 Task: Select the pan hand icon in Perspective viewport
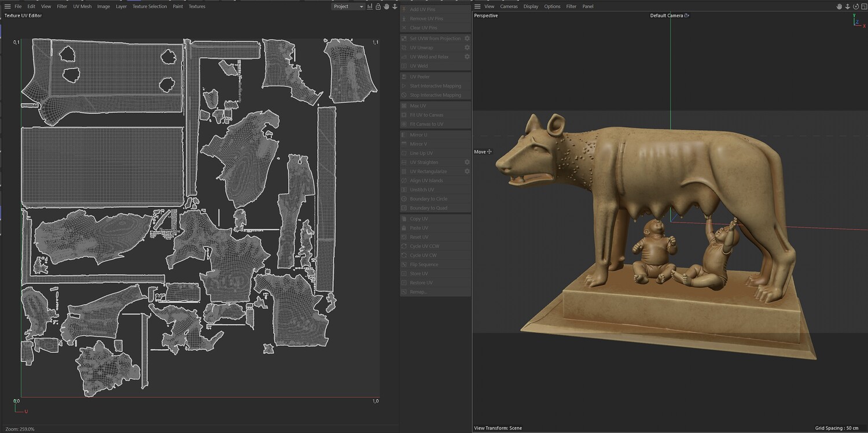tap(839, 6)
